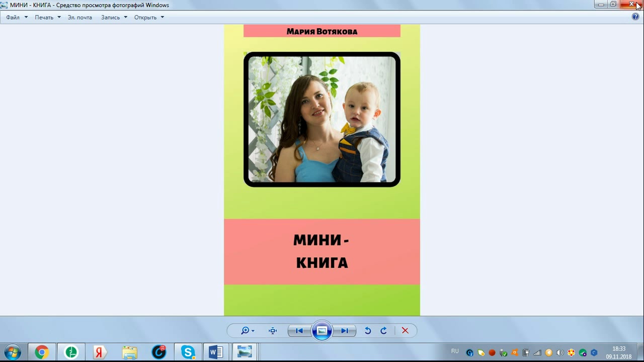Click the power plug tray icon
This screenshot has width=644, height=362.
click(x=526, y=352)
